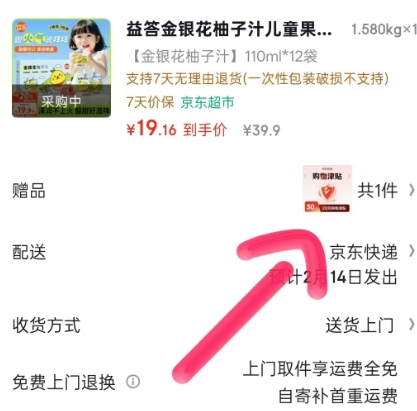Select 京东快递 delivery option
This screenshot has width=417, height=411.
point(364,252)
